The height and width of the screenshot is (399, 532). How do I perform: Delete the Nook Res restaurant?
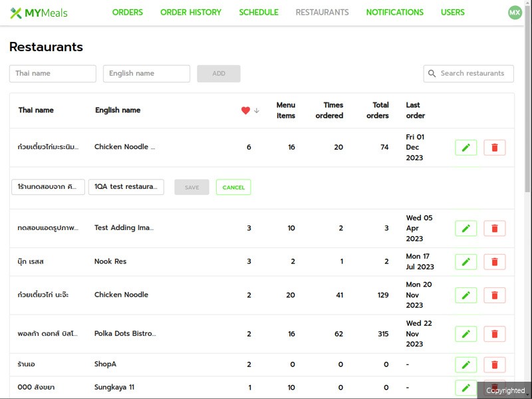[x=494, y=261]
